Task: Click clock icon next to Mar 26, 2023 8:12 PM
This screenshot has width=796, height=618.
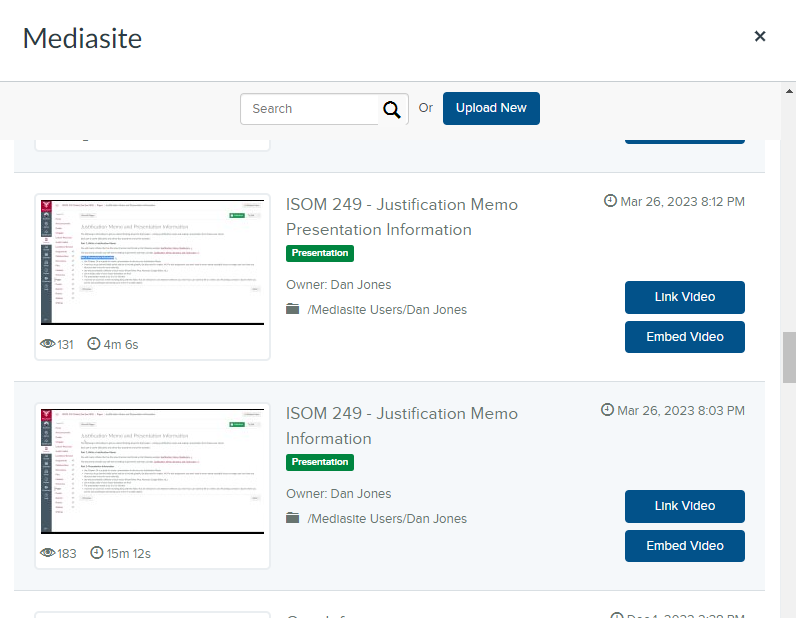Action: (x=610, y=201)
